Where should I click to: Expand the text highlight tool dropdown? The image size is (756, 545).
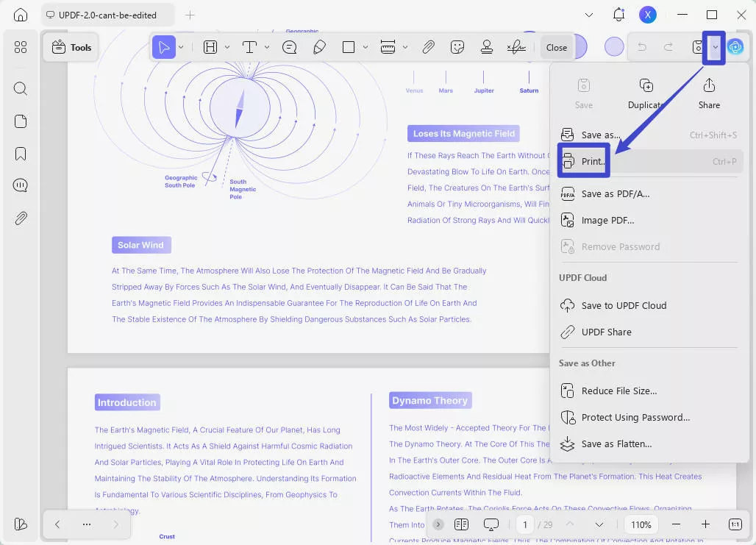point(227,47)
